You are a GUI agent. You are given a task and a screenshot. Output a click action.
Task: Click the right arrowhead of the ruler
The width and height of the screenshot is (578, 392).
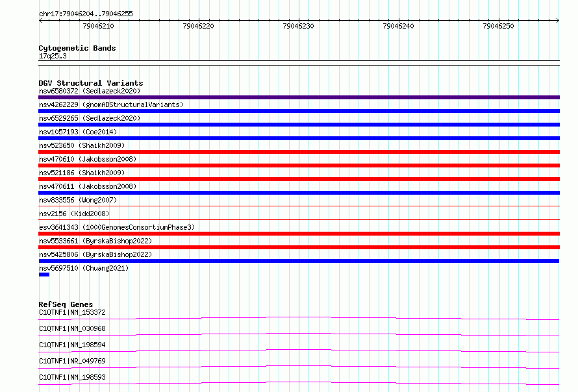(558, 21)
